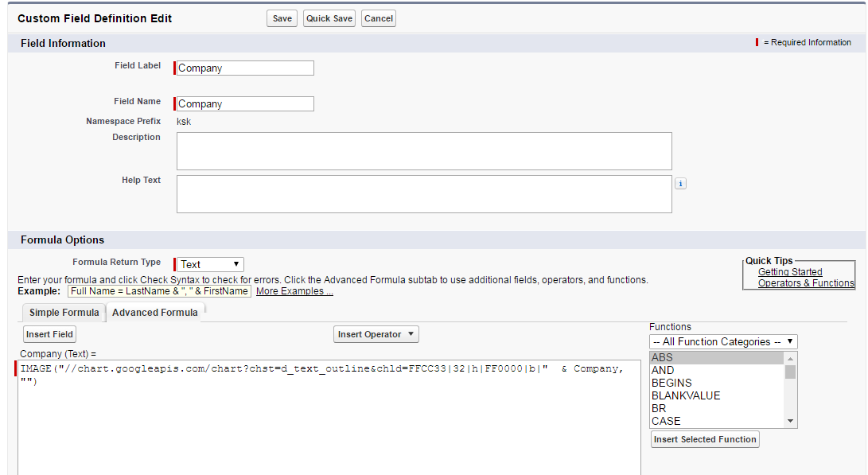This screenshot has height=475, width=868.
Task: Click inside the Field Label text box
Action: pyautogui.click(x=244, y=68)
